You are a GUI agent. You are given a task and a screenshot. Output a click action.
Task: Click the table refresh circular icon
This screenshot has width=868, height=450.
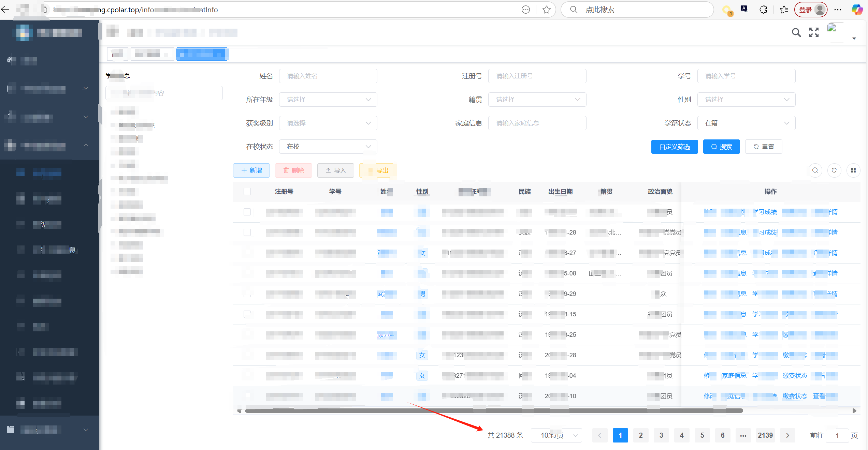[834, 170]
